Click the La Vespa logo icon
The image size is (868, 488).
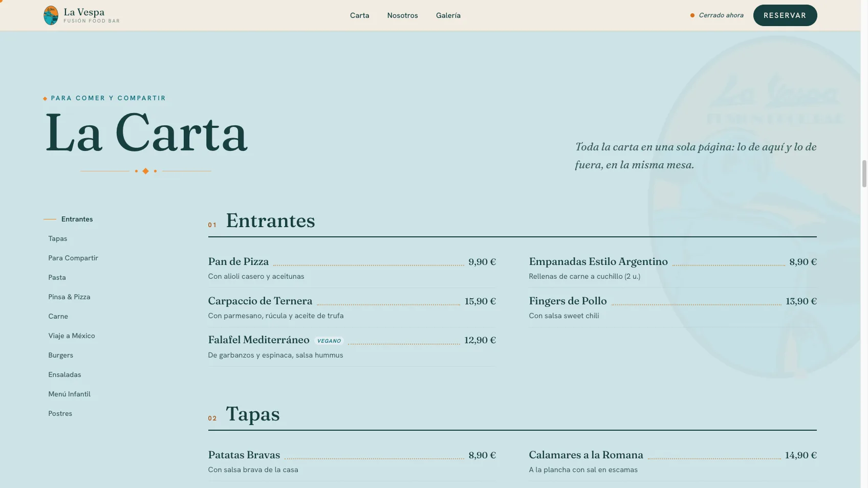click(51, 15)
